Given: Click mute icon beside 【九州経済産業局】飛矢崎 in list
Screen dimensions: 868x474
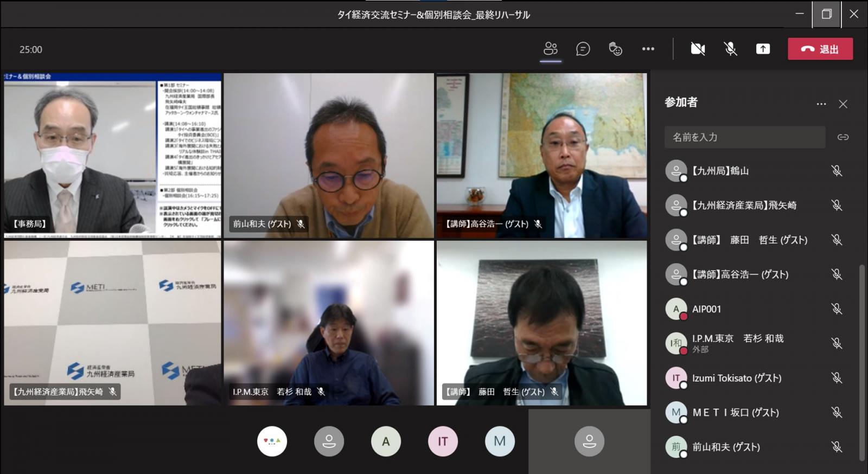Looking at the screenshot, I should click(x=837, y=205).
